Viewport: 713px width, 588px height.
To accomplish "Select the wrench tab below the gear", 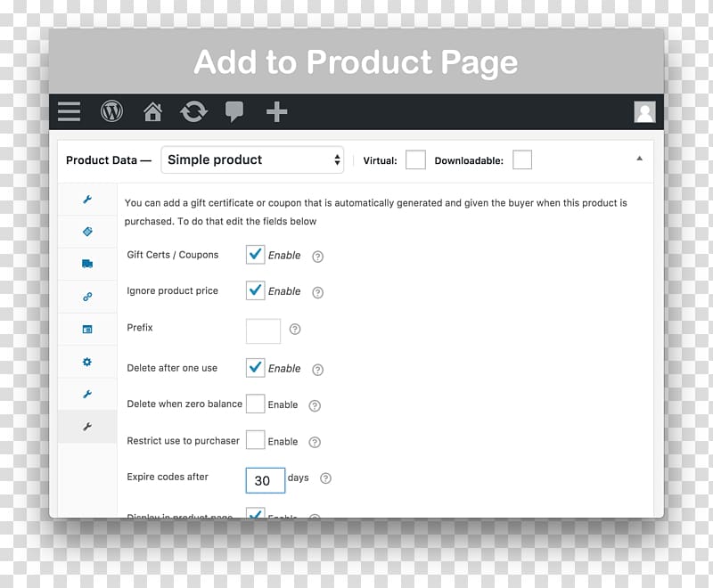I will (87, 394).
